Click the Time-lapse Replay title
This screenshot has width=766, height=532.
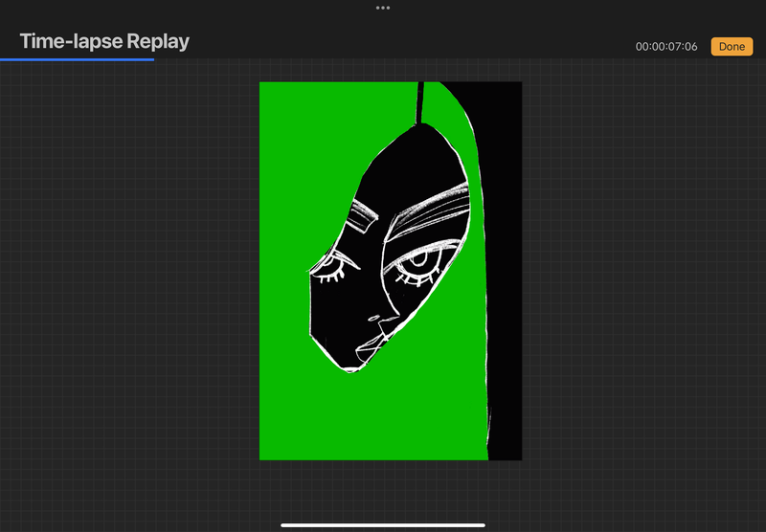point(104,41)
